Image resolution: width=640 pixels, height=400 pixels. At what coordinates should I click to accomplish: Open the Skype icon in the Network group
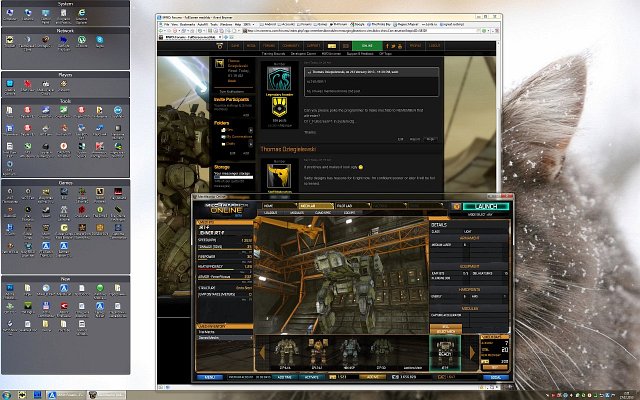click(100, 40)
